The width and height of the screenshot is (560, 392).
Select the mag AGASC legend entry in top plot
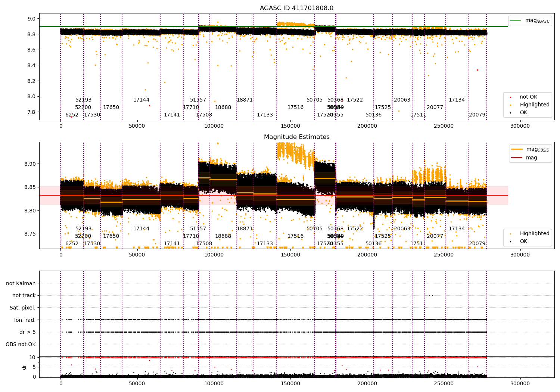tap(530, 21)
